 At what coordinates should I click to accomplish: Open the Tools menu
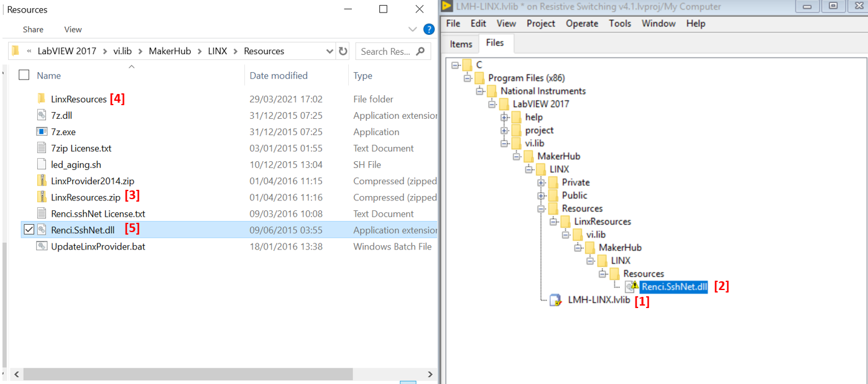(x=620, y=24)
